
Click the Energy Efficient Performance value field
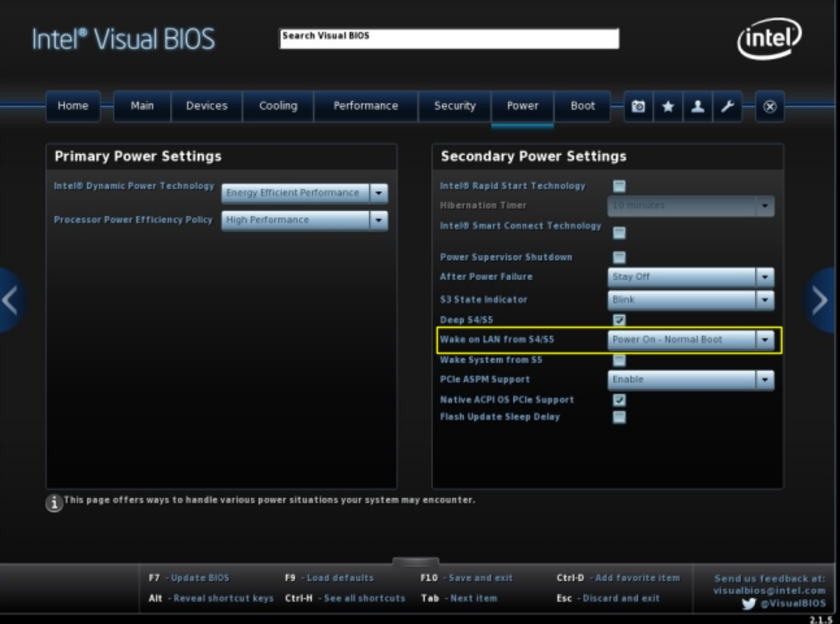pyautogui.click(x=296, y=193)
